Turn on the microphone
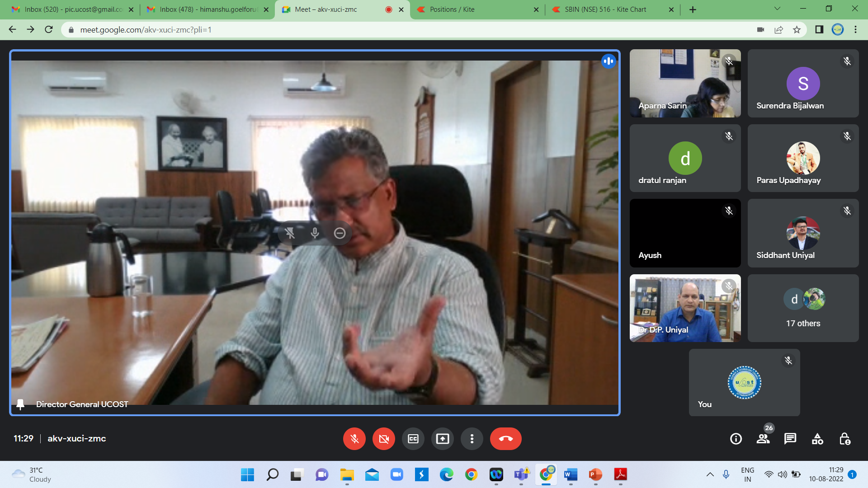This screenshot has height=488, width=868. tap(354, 439)
